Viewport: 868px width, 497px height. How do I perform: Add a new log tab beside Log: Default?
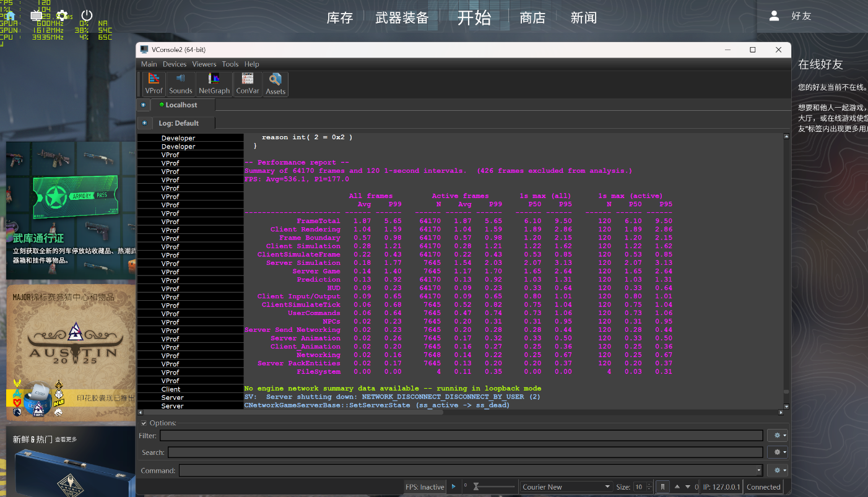point(144,123)
